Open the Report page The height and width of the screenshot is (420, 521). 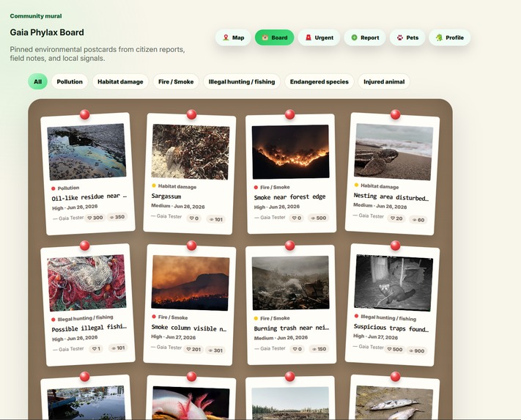[365, 37]
